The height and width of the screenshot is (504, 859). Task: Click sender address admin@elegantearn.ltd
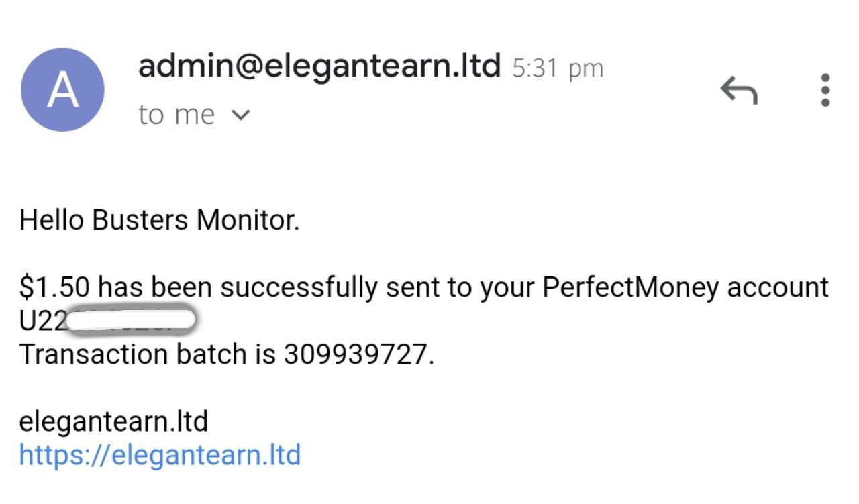[319, 66]
